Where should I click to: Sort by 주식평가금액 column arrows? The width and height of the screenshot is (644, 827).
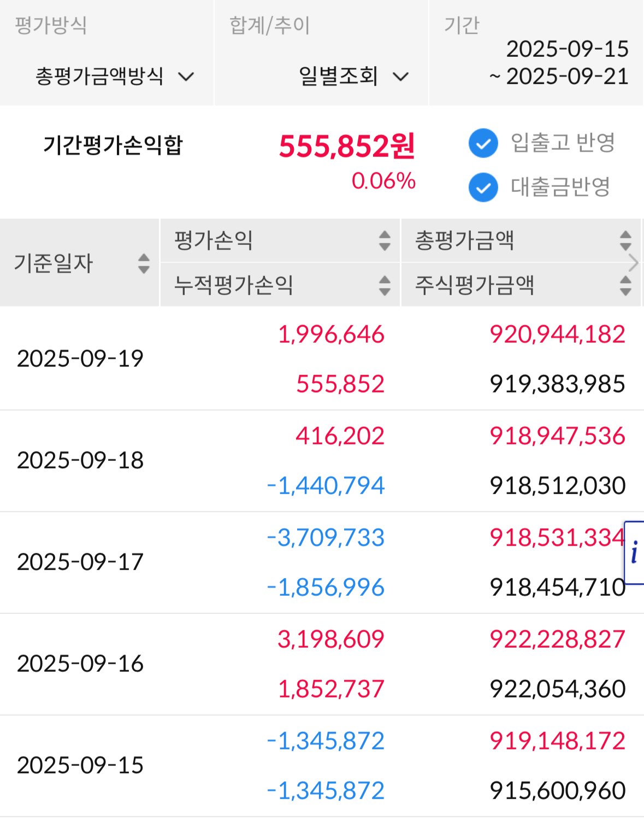point(625,285)
